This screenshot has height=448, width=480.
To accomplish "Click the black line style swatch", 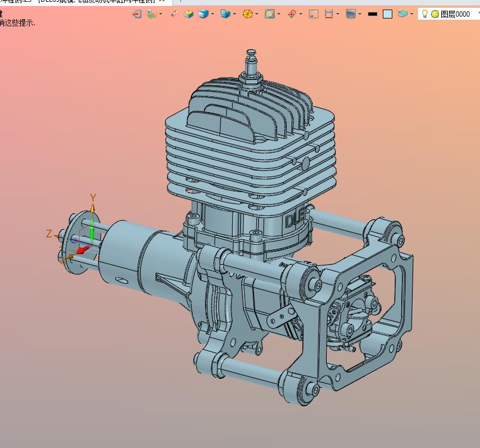I will [373, 14].
